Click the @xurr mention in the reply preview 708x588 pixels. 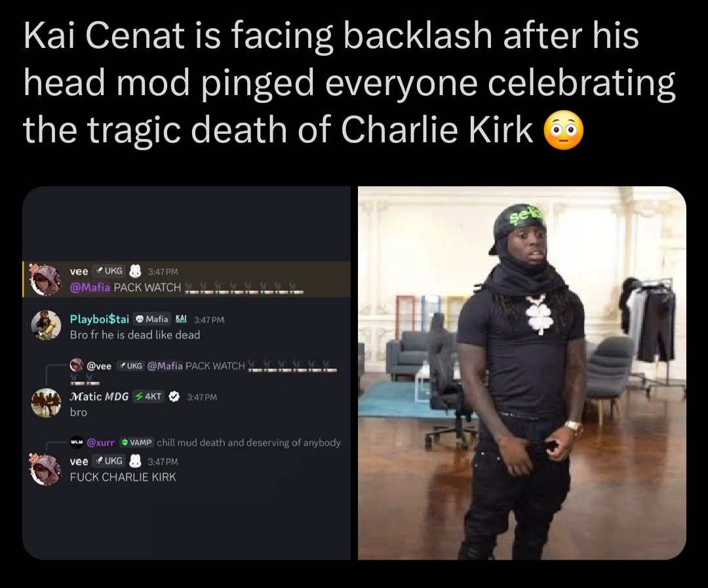101,442
